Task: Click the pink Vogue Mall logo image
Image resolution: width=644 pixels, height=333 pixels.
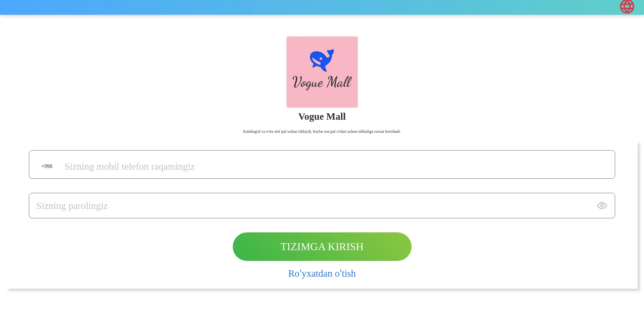Action: (322, 72)
